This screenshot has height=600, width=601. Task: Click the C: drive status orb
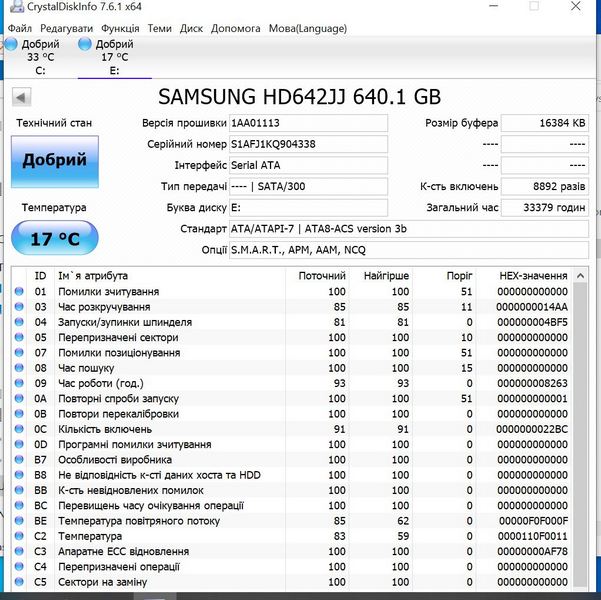tap(13, 45)
